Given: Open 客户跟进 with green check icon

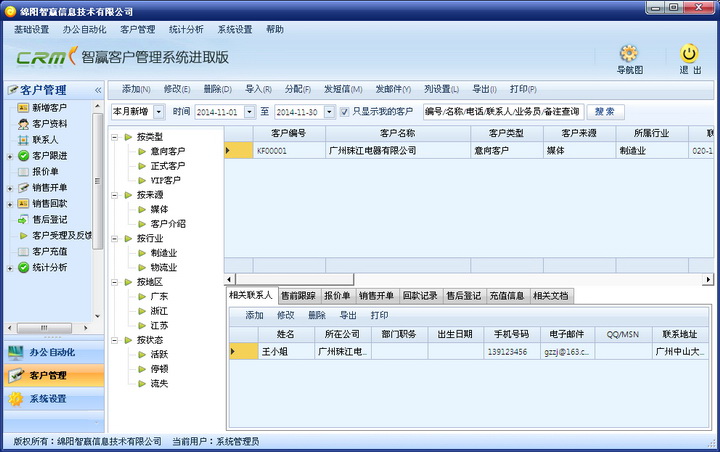Looking at the screenshot, I should coord(49,156).
